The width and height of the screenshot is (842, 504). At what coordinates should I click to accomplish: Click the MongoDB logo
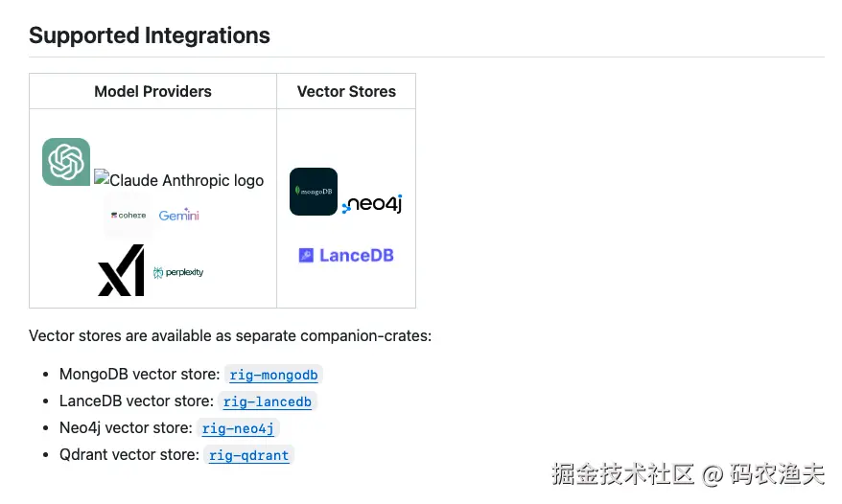pos(314,192)
